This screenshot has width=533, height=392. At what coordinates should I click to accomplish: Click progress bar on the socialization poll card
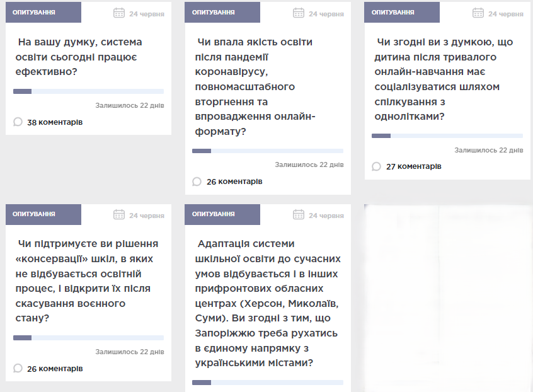tap(447, 135)
